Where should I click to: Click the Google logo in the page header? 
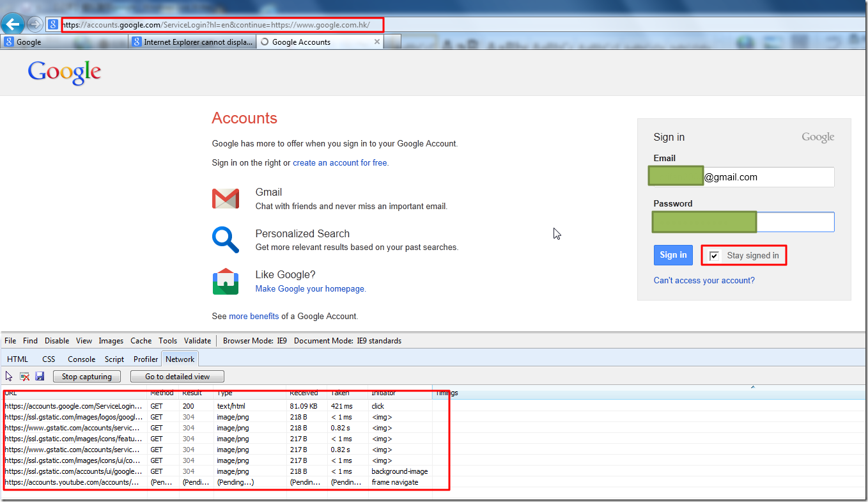(65, 73)
